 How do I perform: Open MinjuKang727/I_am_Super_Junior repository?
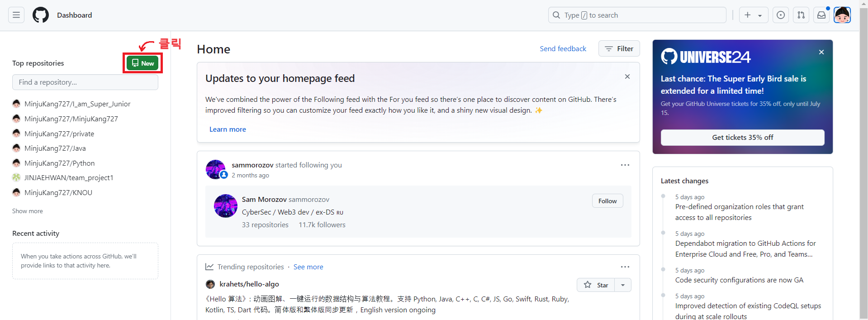click(77, 104)
